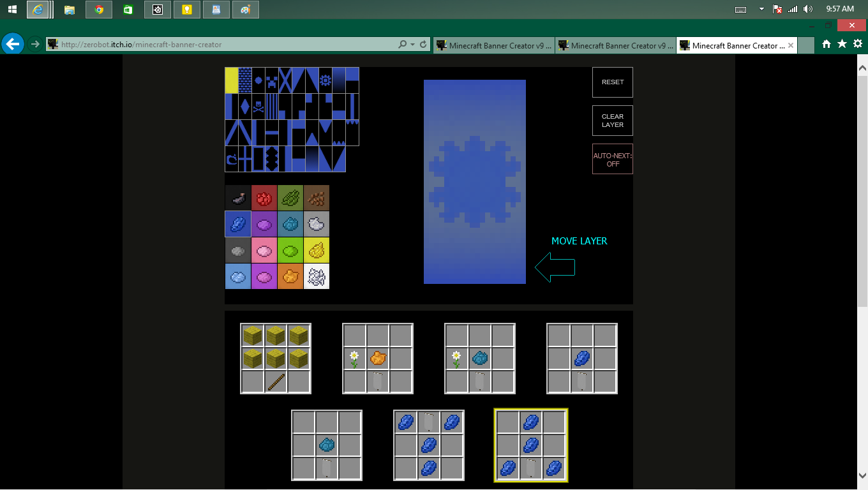
Task: Choose the center vertical stripe pattern
Action: 352,107
